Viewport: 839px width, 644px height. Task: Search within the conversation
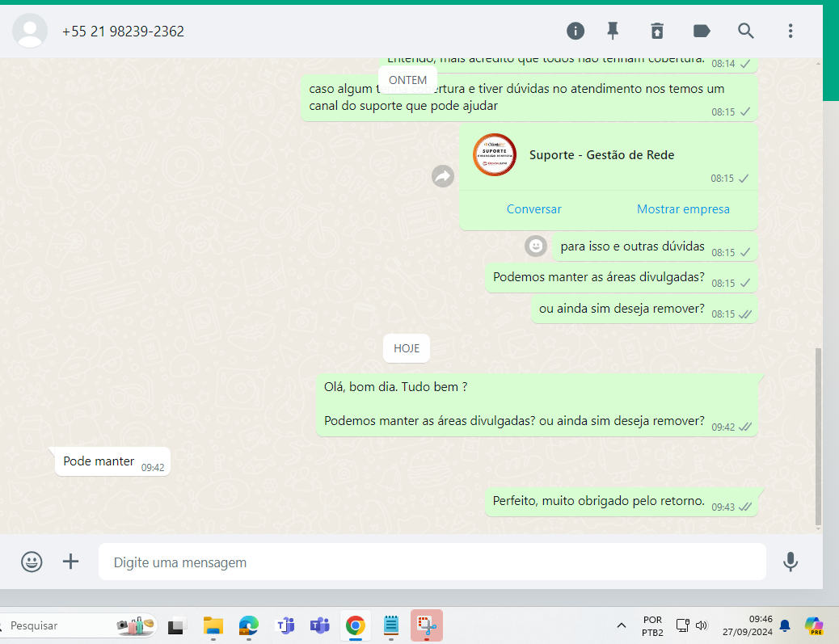click(x=746, y=31)
